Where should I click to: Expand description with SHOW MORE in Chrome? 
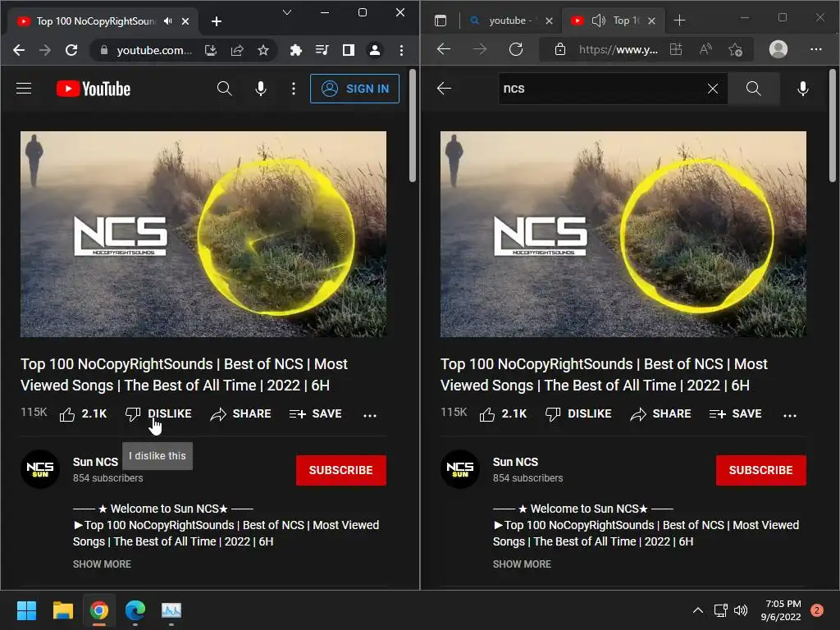(102, 564)
